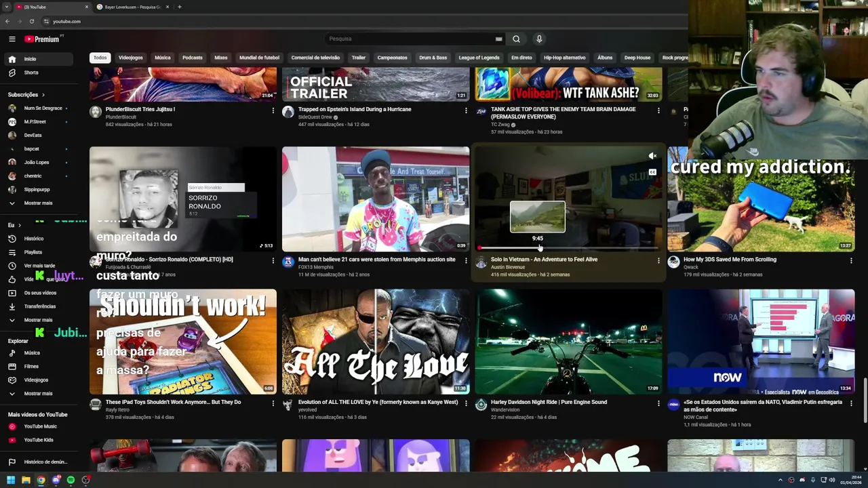Image resolution: width=868 pixels, height=488 pixels.
Task: Open Evolution of ALL THE LOVE video title
Action: pyautogui.click(x=378, y=402)
